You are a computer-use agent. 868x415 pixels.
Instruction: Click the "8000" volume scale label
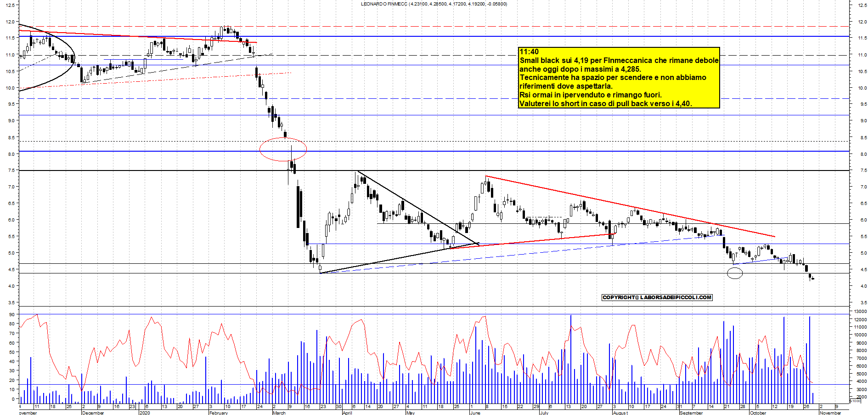pos(861,351)
